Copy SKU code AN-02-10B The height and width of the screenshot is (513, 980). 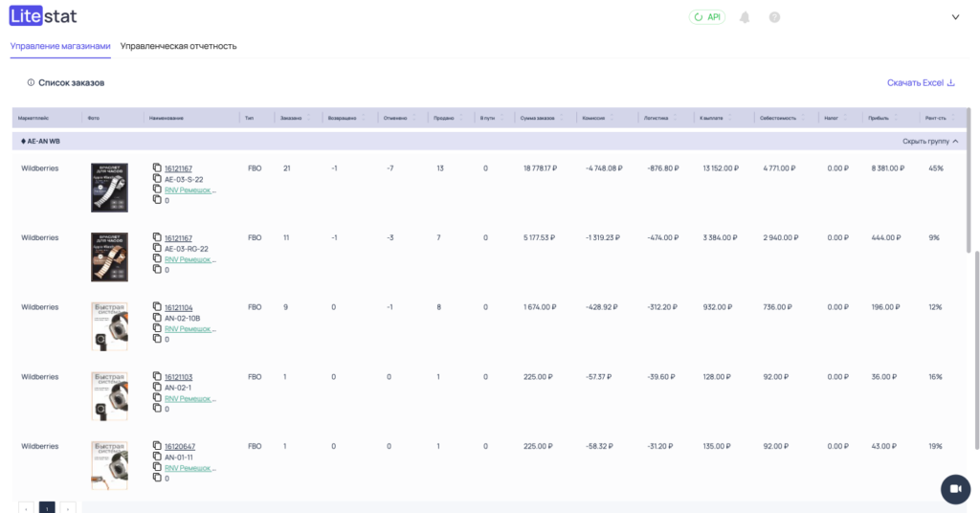pos(157,318)
